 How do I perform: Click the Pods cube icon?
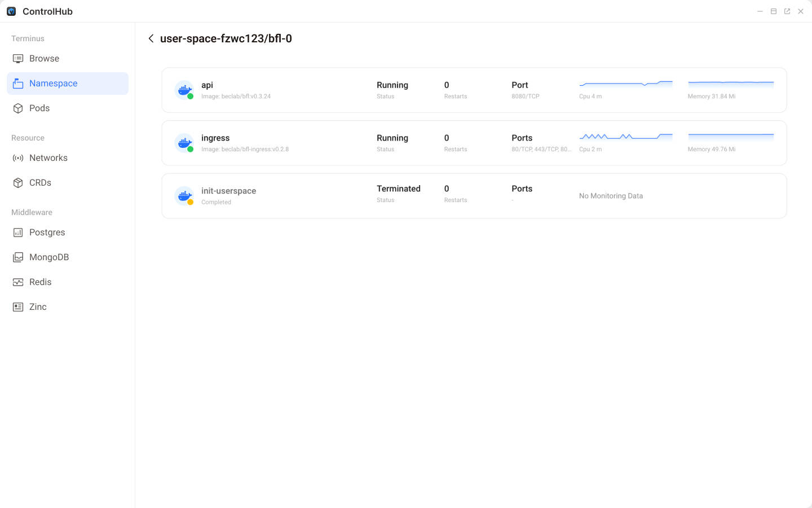pos(18,108)
